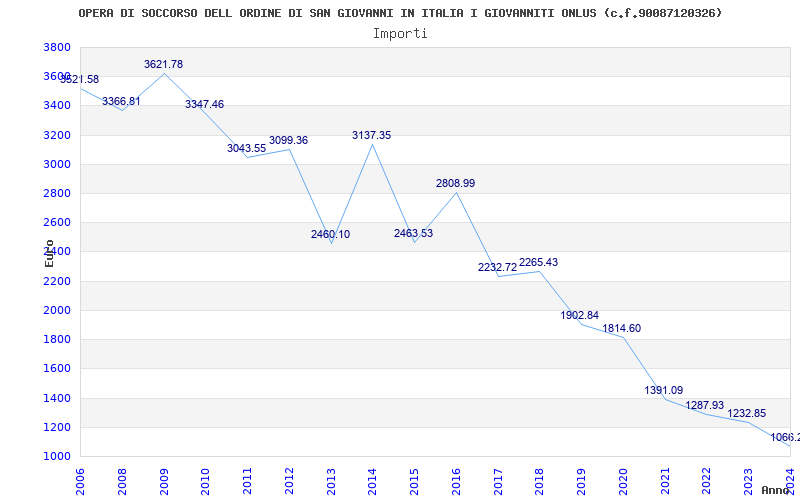The image size is (800, 500).
Task: Click the y-axis value 1600
Action: (57, 368)
